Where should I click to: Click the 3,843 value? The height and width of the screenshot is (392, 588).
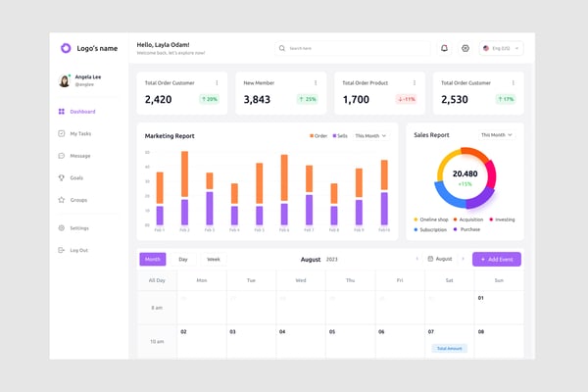click(257, 99)
